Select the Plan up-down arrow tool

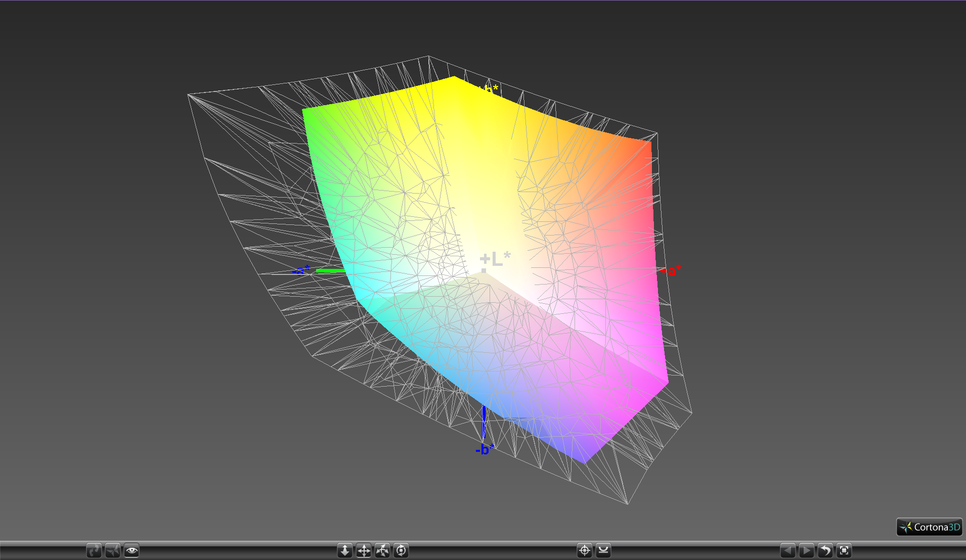click(345, 550)
